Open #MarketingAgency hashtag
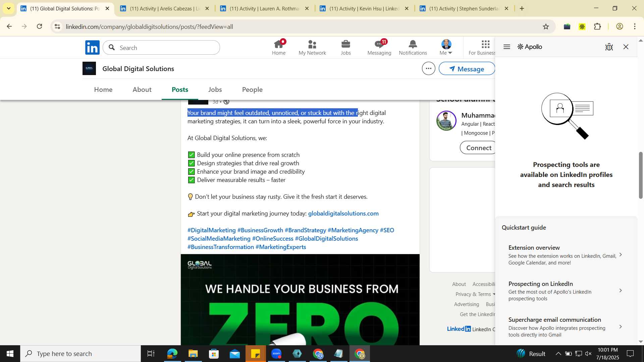The height and width of the screenshot is (362, 644). (353, 230)
